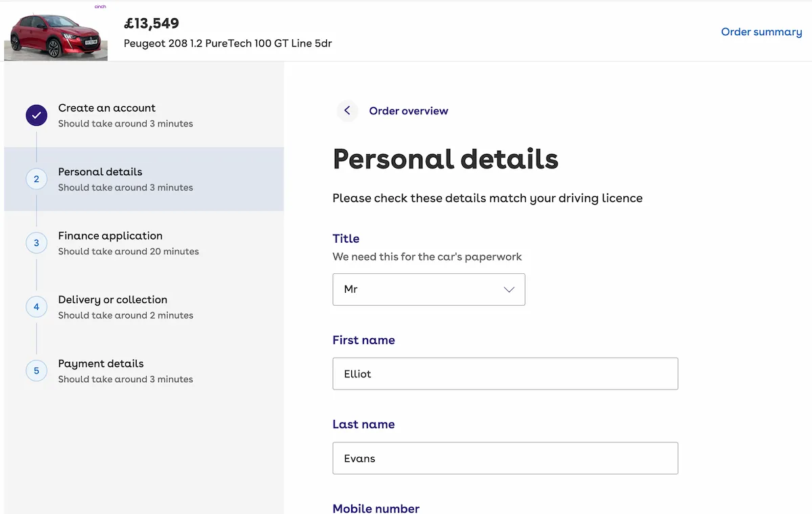Click the small cinch logo
Image resolution: width=812 pixels, height=514 pixels.
pyautogui.click(x=100, y=7)
